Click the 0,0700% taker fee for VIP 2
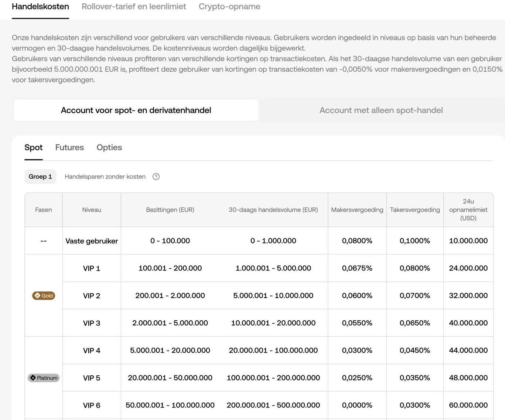The height and width of the screenshot is (420, 505). pos(415,296)
